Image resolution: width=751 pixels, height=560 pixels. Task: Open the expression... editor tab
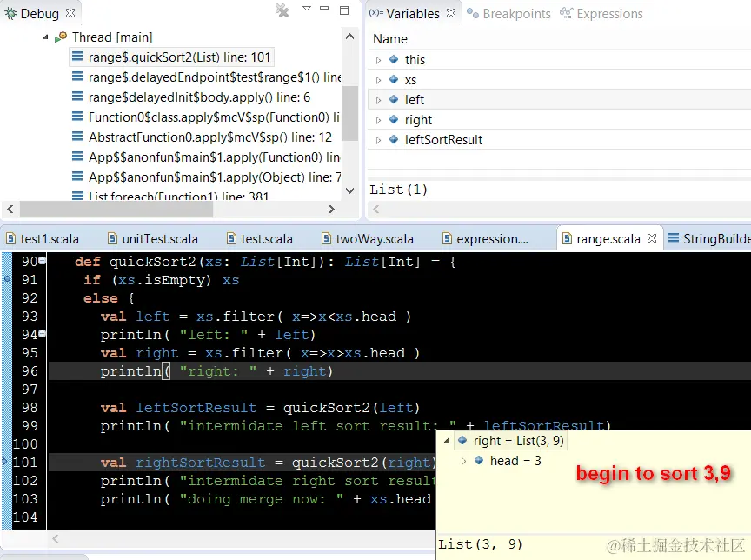coord(485,238)
